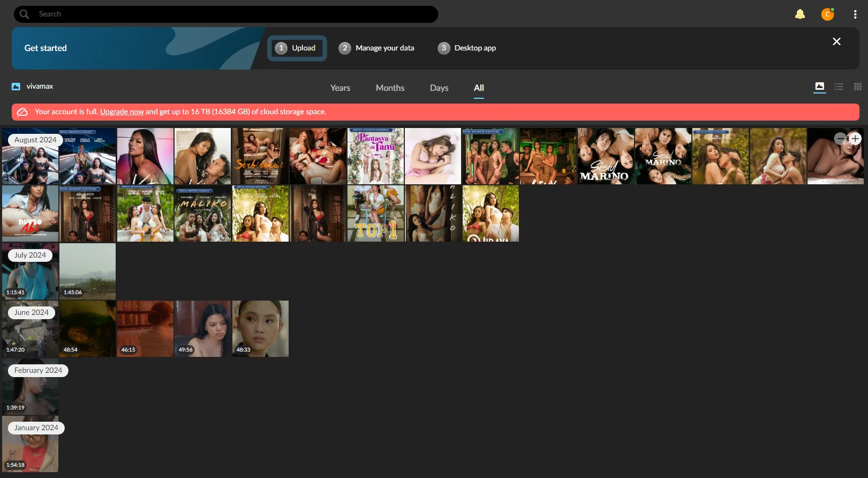Open the video with duration 1:15:41

point(30,271)
